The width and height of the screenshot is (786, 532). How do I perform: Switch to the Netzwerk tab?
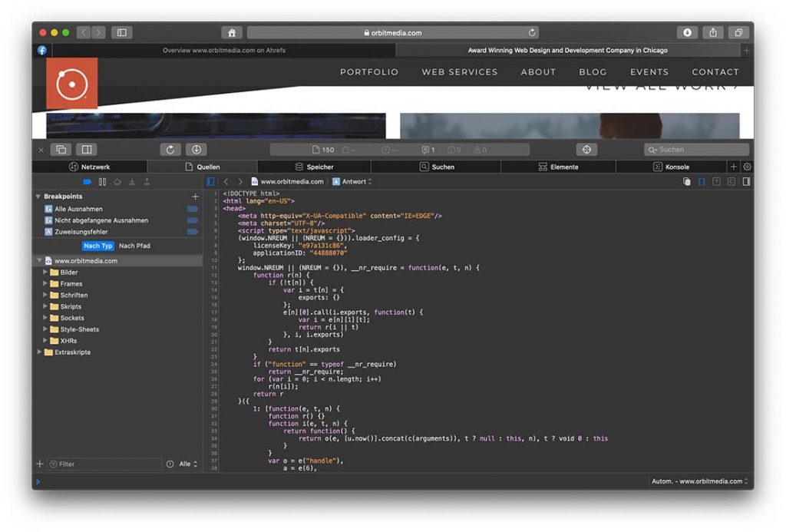[x=90, y=167]
